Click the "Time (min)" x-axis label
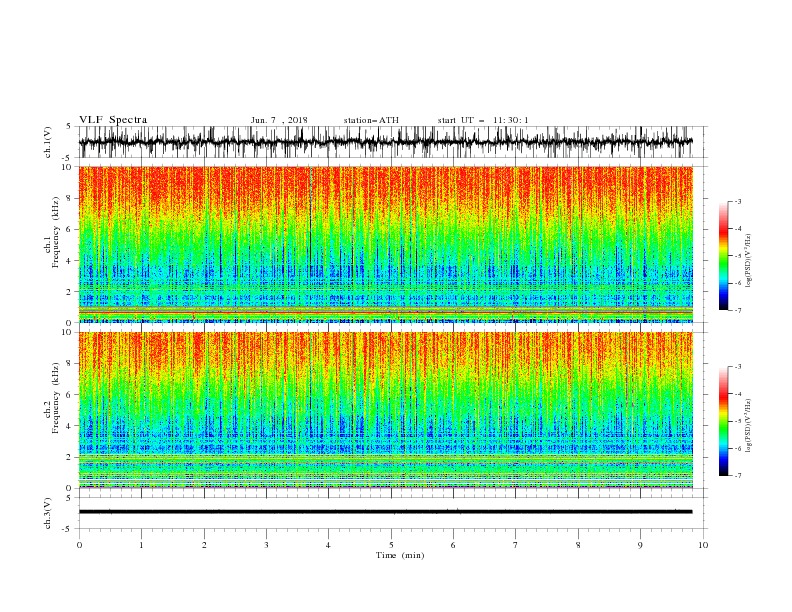792x612 pixels. 400,555
